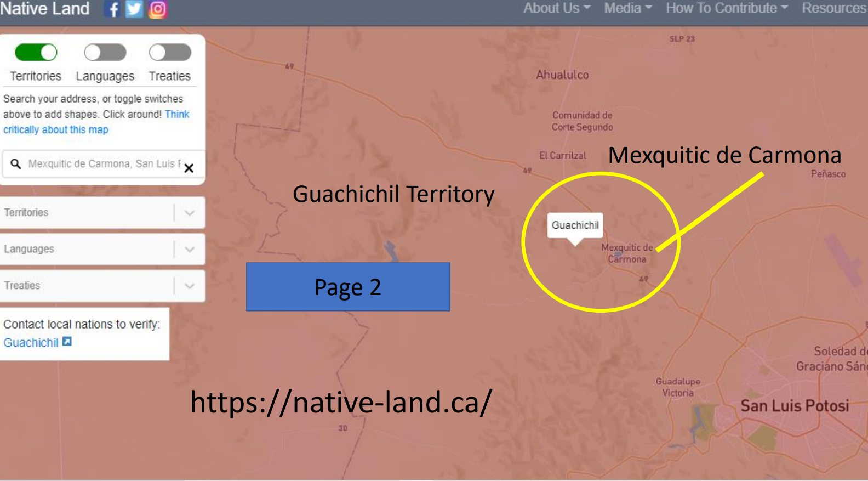Enable the Treaties toggle switch
The image size is (868, 481).
pyautogui.click(x=170, y=53)
